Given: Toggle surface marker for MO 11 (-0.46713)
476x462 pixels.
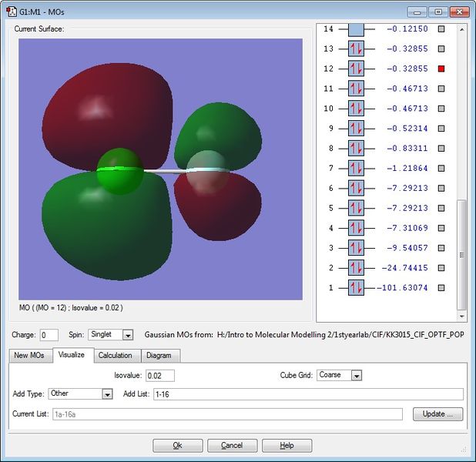Looking at the screenshot, I should click(441, 89).
